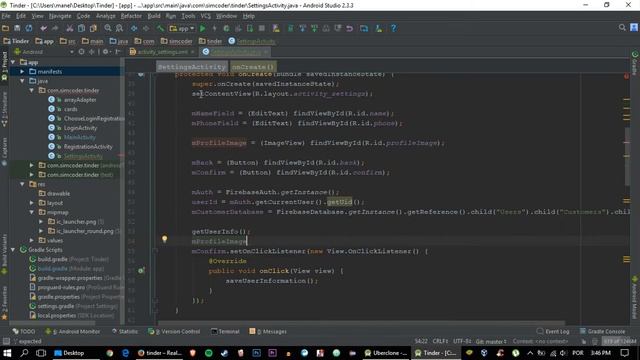Open the File menu
Screen dimensions: 640x360
6,16
